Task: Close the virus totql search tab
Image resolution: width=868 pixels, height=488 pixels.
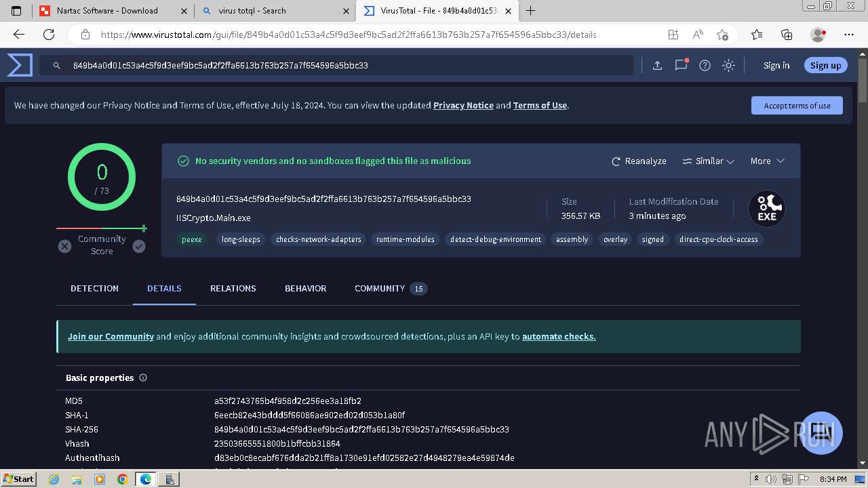Action: tap(347, 11)
